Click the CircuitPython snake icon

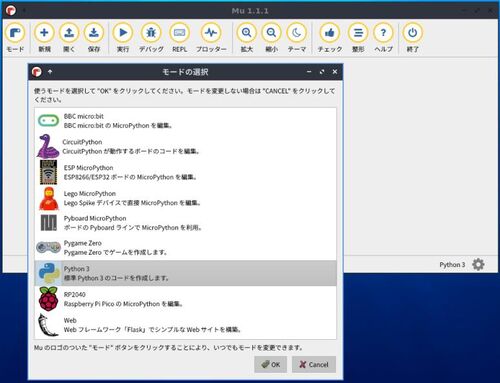coord(48,146)
